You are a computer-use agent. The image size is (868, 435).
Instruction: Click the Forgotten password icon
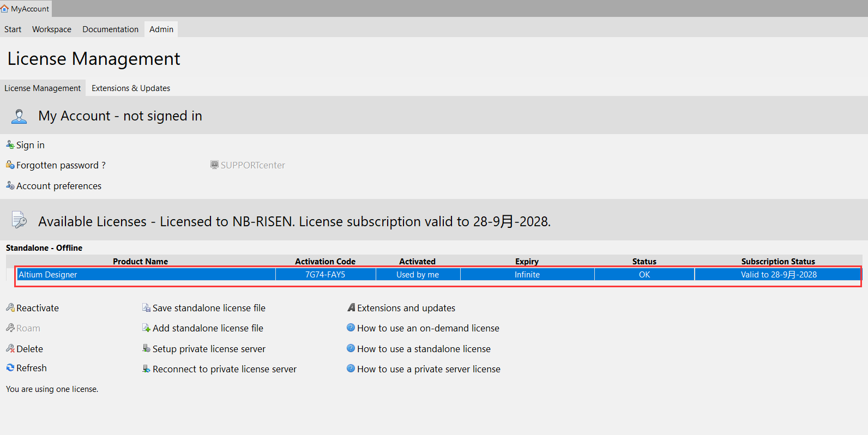(x=10, y=165)
